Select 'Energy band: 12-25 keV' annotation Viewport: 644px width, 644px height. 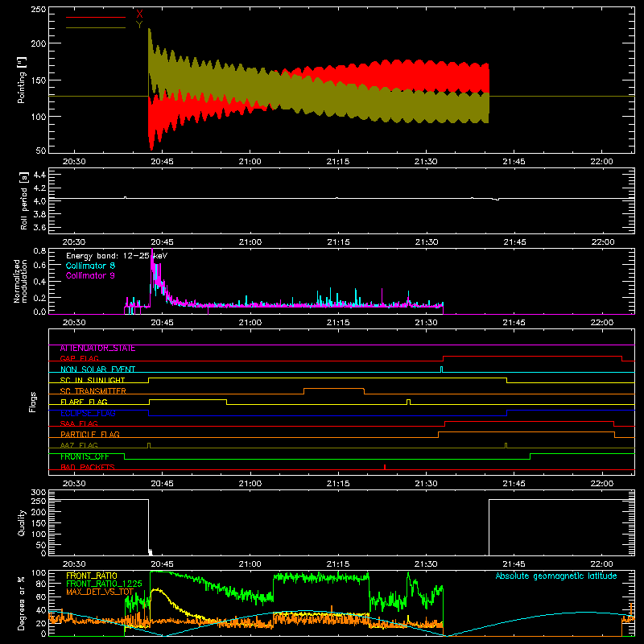click(117, 256)
